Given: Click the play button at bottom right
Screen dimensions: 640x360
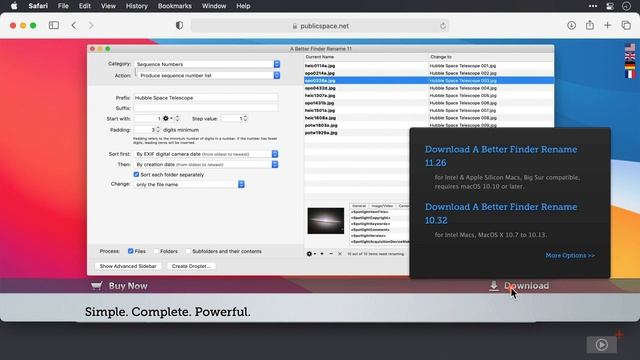Looking at the screenshot, I should pos(602,345).
